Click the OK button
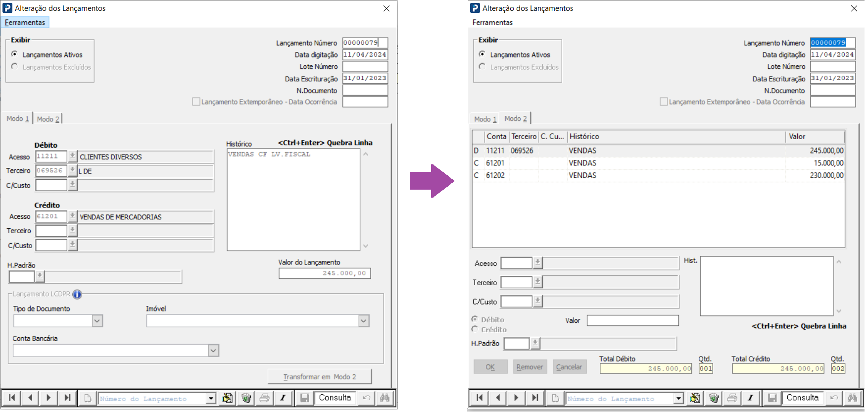This screenshot has width=868, height=412. point(490,367)
